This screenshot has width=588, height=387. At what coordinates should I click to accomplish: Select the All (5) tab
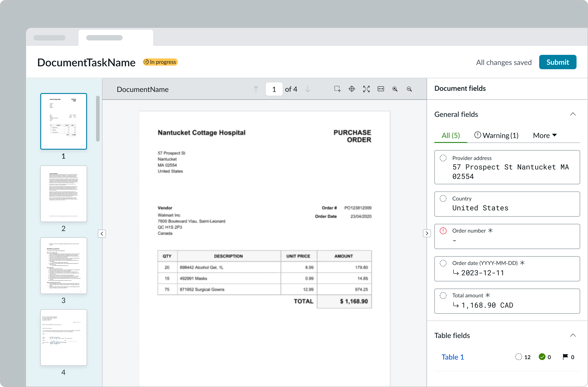451,136
